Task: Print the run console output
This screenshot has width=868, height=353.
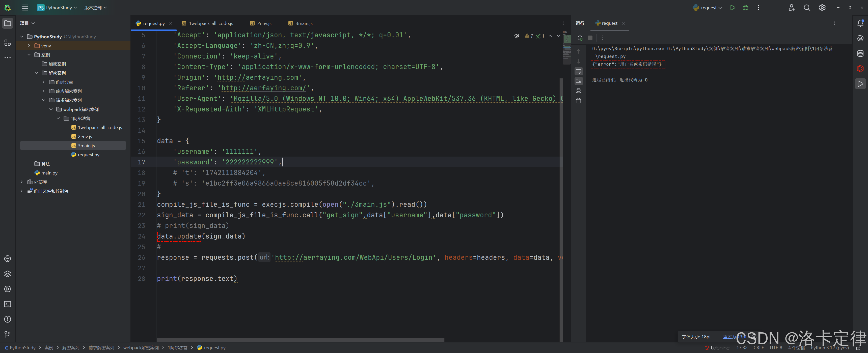Action: pos(579,91)
